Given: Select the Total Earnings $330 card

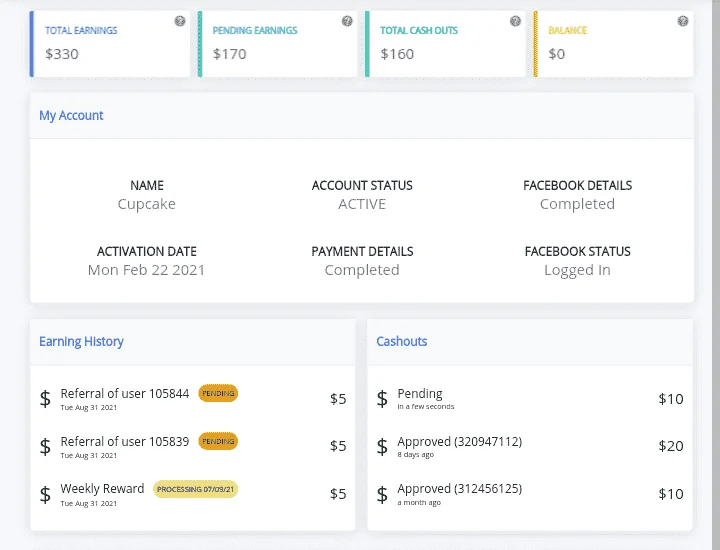Looking at the screenshot, I should pos(110,44).
